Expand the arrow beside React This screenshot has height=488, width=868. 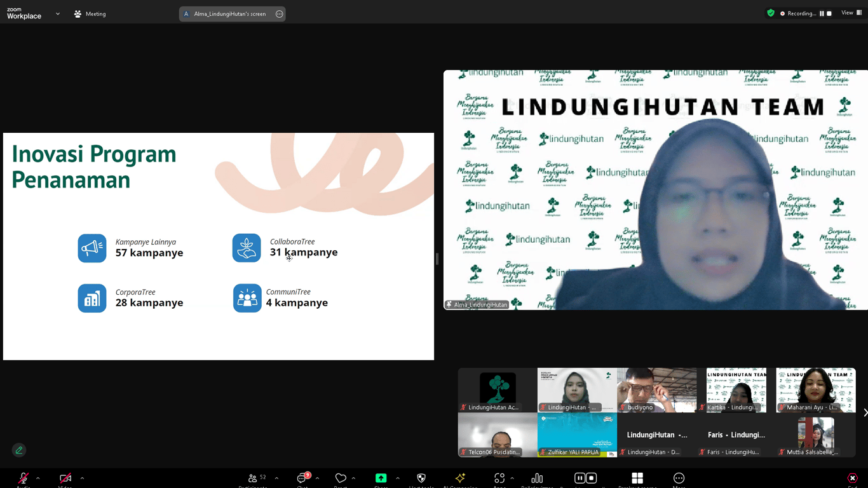pos(353,478)
